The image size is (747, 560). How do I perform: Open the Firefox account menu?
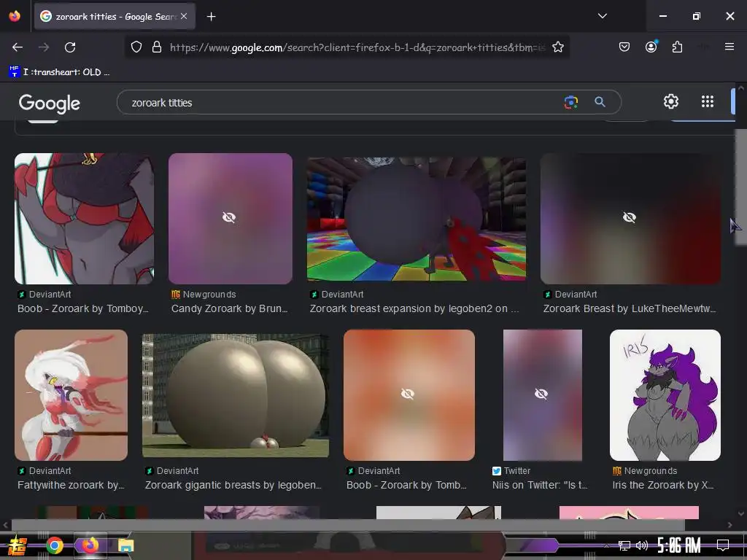[651, 47]
